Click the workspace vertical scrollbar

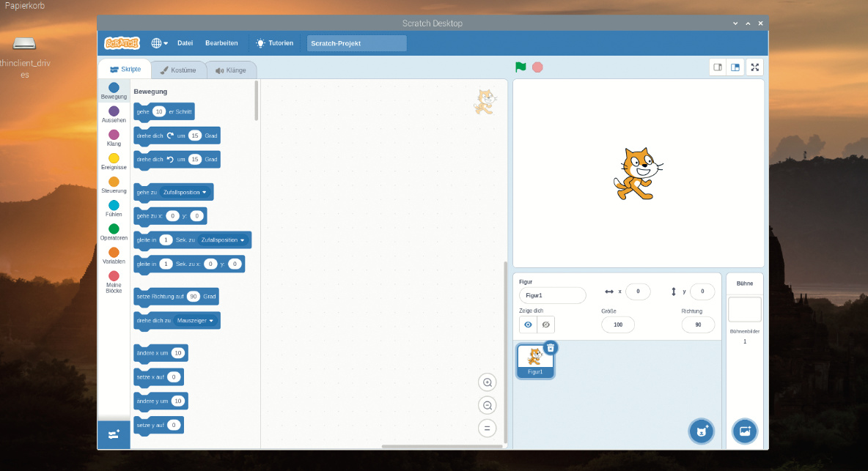click(505, 352)
